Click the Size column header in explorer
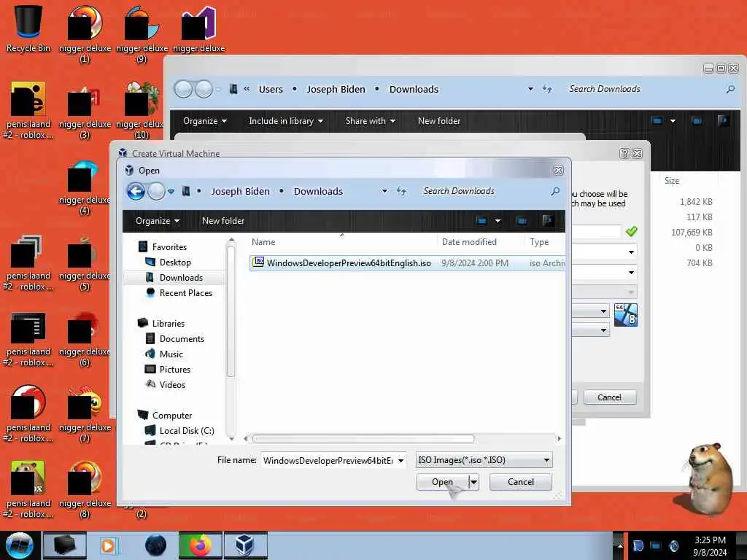Screen dimensions: 747x560 click(672, 181)
